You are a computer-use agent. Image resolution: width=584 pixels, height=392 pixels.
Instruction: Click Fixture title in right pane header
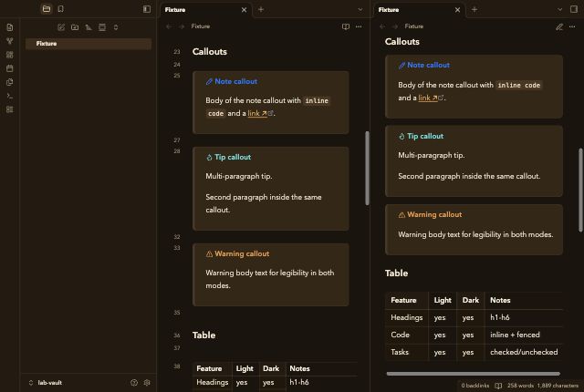[x=413, y=26]
